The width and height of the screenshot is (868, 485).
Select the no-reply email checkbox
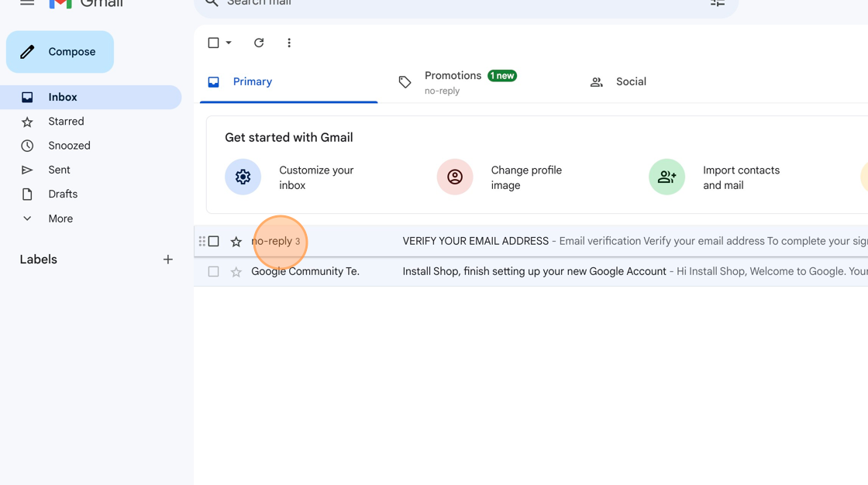click(214, 242)
